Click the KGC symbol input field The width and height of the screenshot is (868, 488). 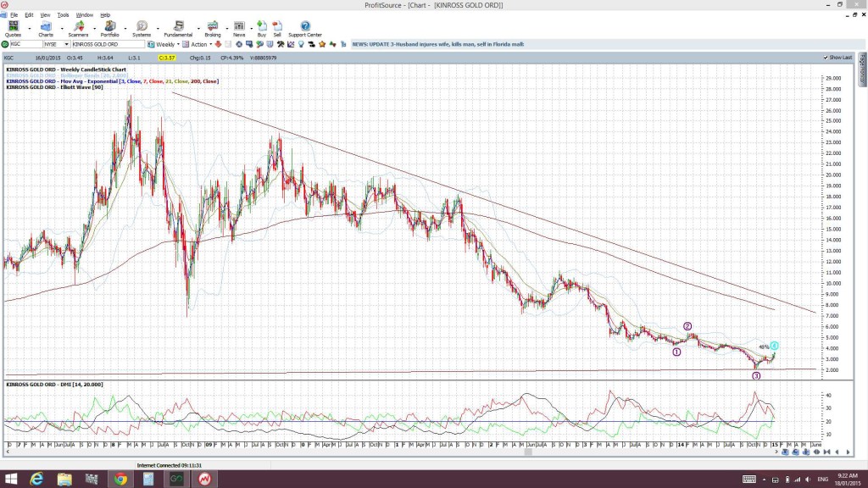(x=26, y=44)
